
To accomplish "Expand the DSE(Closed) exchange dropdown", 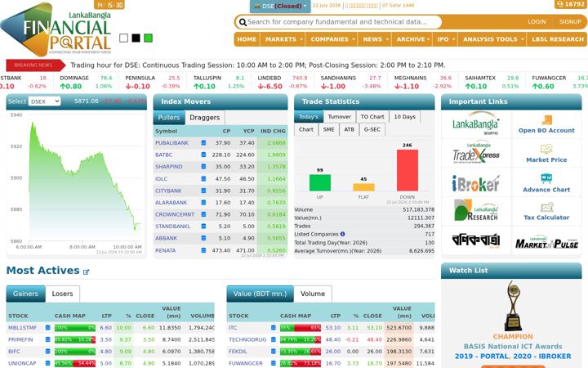I will click(x=280, y=6).
